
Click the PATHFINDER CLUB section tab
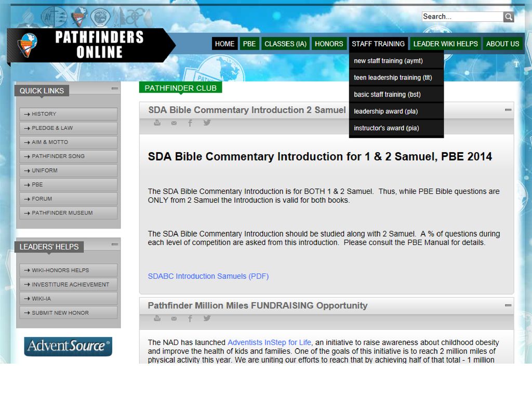click(180, 88)
